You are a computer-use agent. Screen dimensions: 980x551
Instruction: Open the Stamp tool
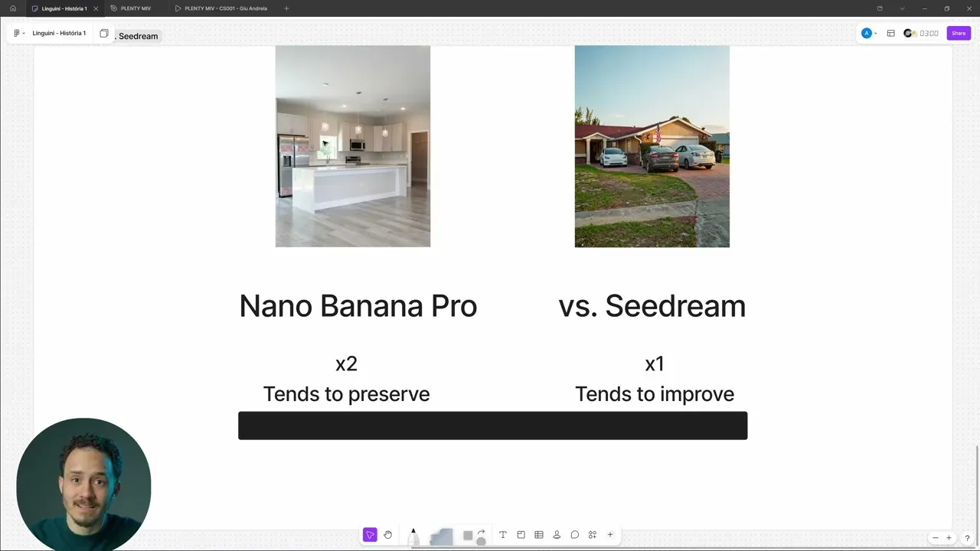pyautogui.click(x=557, y=535)
